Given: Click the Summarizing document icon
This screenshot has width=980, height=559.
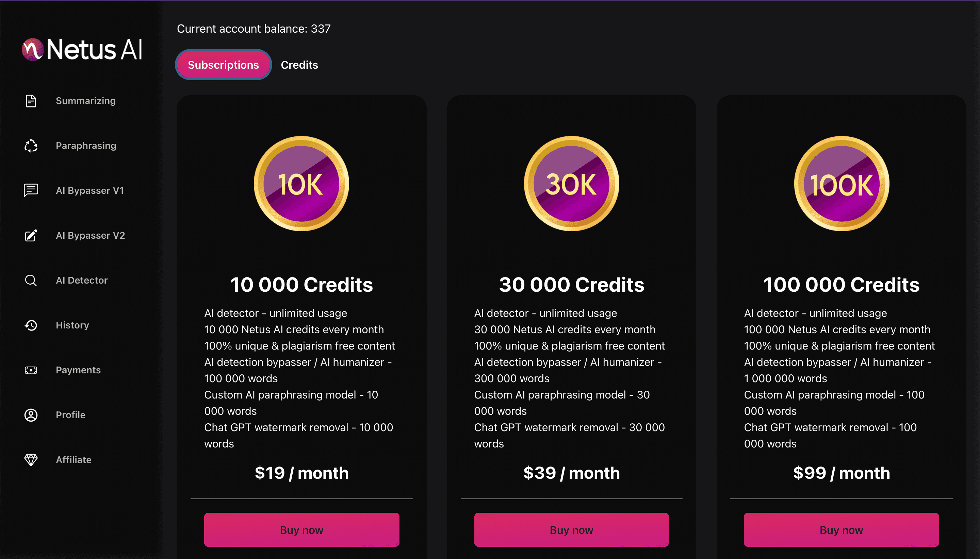Looking at the screenshot, I should (x=31, y=101).
